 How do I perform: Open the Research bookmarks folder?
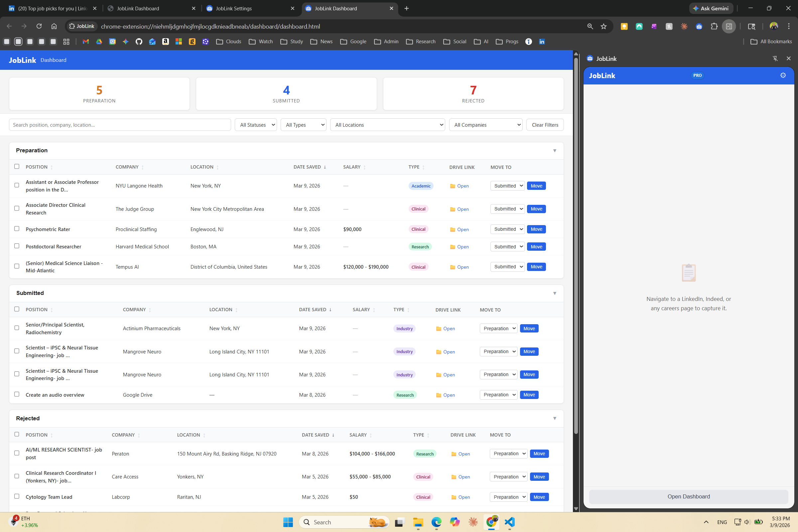421,41
